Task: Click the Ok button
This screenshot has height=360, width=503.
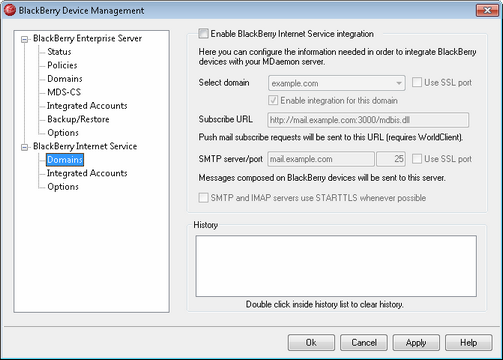Action: point(311,343)
